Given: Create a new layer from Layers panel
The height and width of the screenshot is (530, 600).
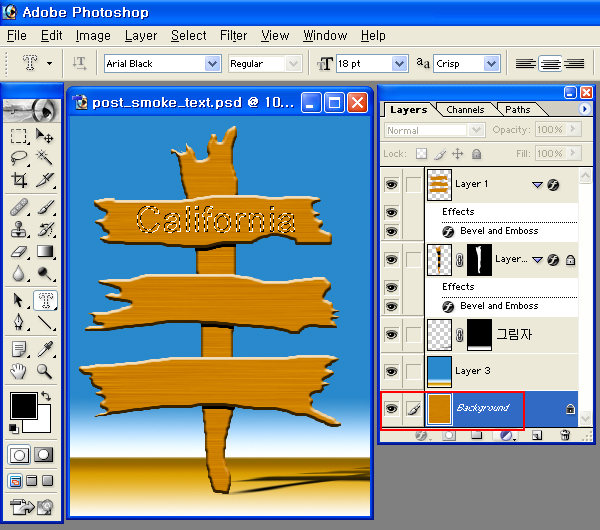Looking at the screenshot, I should click(536, 435).
